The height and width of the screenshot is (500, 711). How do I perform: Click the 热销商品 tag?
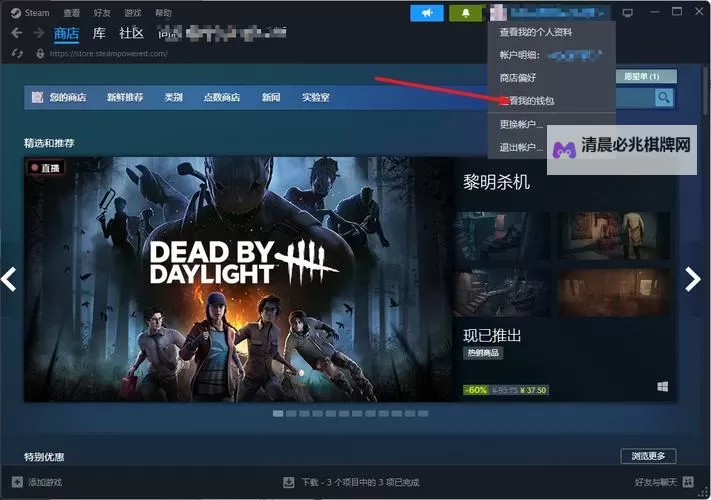(x=483, y=353)
